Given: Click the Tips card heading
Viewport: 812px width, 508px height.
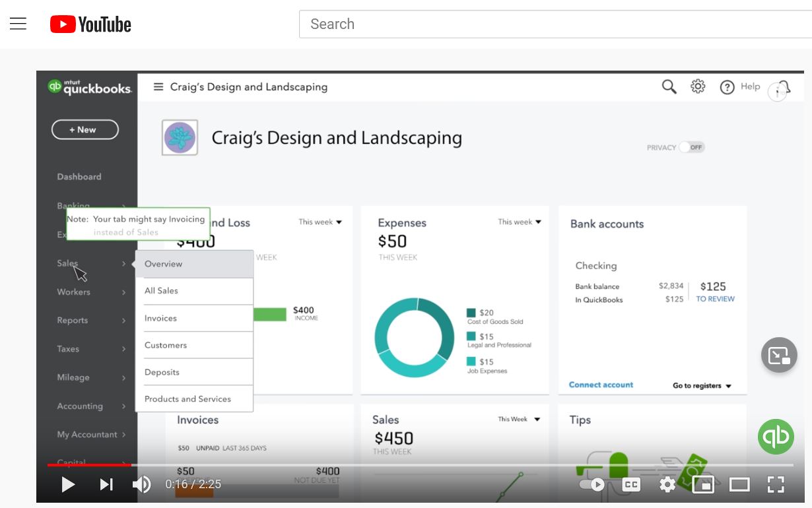Looking at the screenshot, I should point(580,420).
